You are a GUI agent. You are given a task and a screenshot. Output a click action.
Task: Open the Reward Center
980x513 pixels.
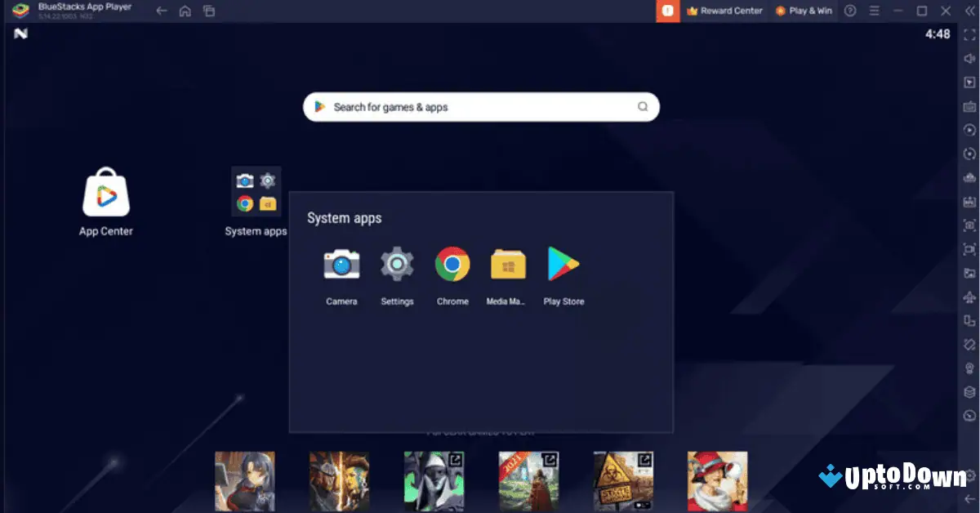tap(725, 11)
